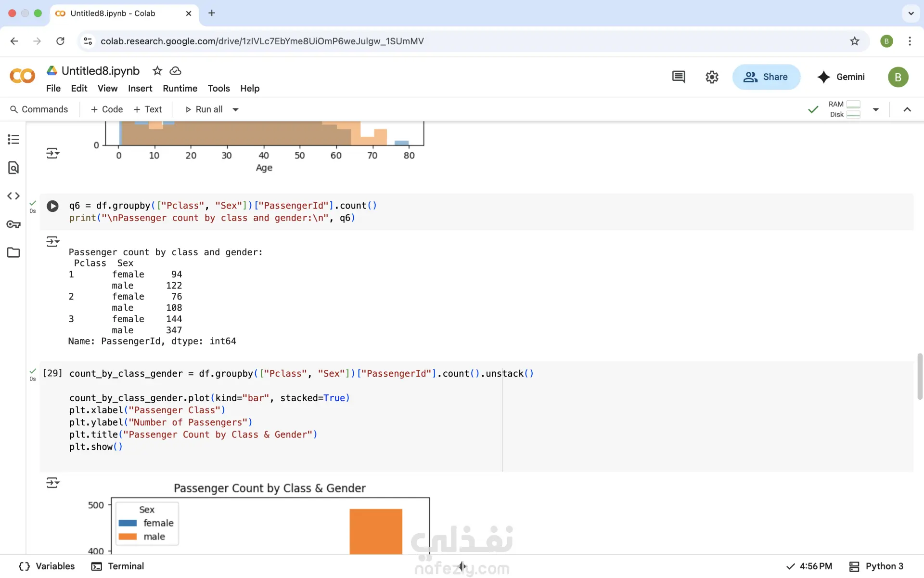Viewport: 924px width, 578px height.
Task: Open the RAM/Disk resources dropdown arrow
Action: pos(876,110)
